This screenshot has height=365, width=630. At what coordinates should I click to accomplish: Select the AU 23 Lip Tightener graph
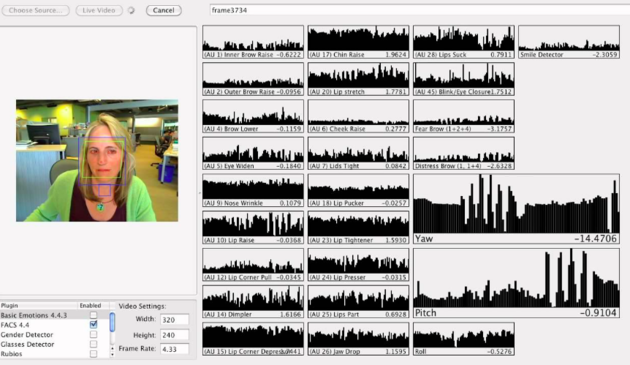point(358,228)
